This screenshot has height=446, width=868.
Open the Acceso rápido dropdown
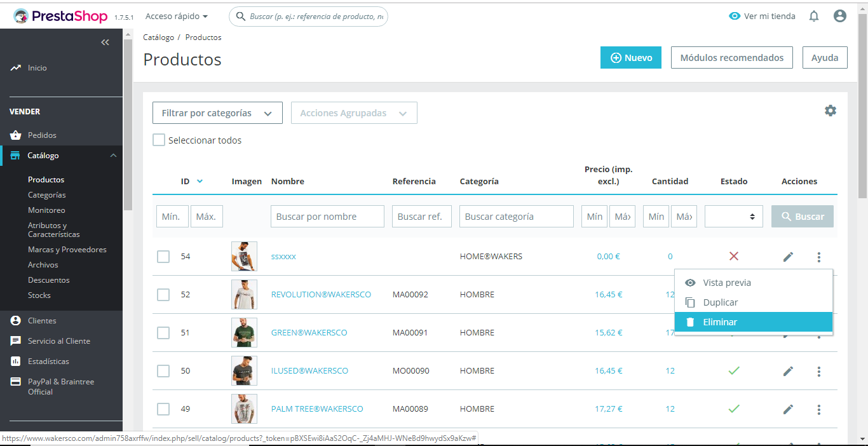point(177,16)
